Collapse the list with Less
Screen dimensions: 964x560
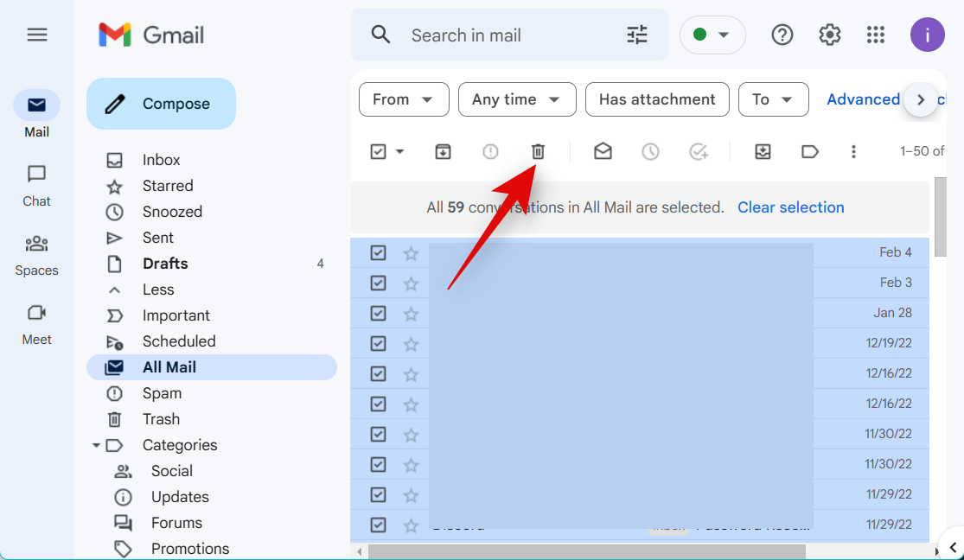pyautogui.click(x=158, y=290)
